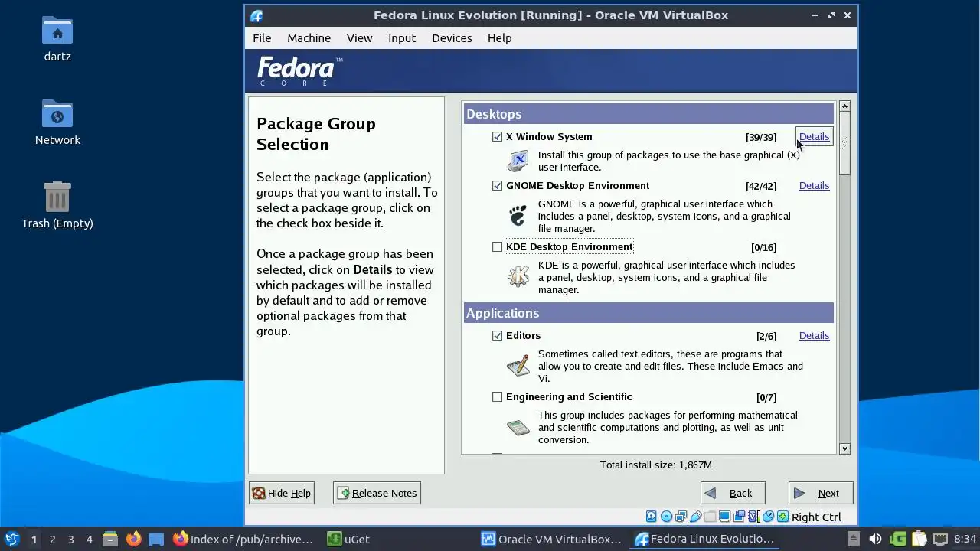Click the hard disk activity indicator icon
980x551 pixels.
[652, 517]
